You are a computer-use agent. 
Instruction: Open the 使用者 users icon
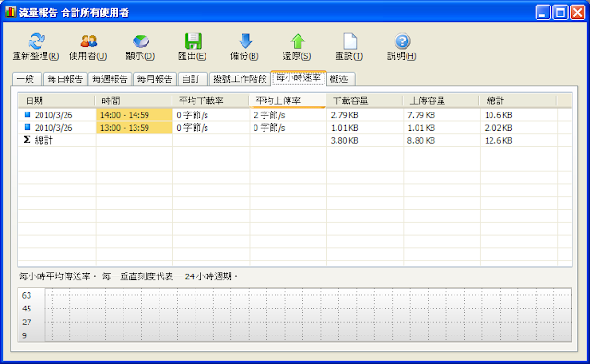[88, 41]
